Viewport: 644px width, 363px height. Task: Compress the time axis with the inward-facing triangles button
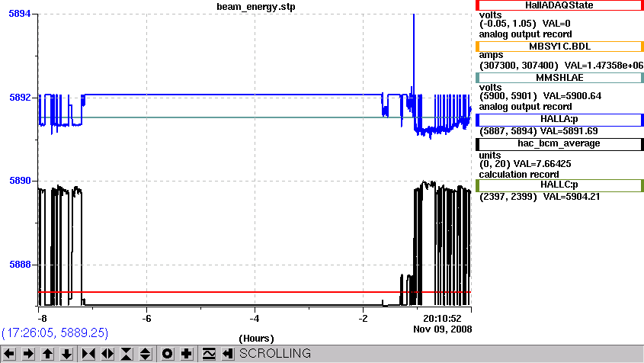(x=88, y=354)
